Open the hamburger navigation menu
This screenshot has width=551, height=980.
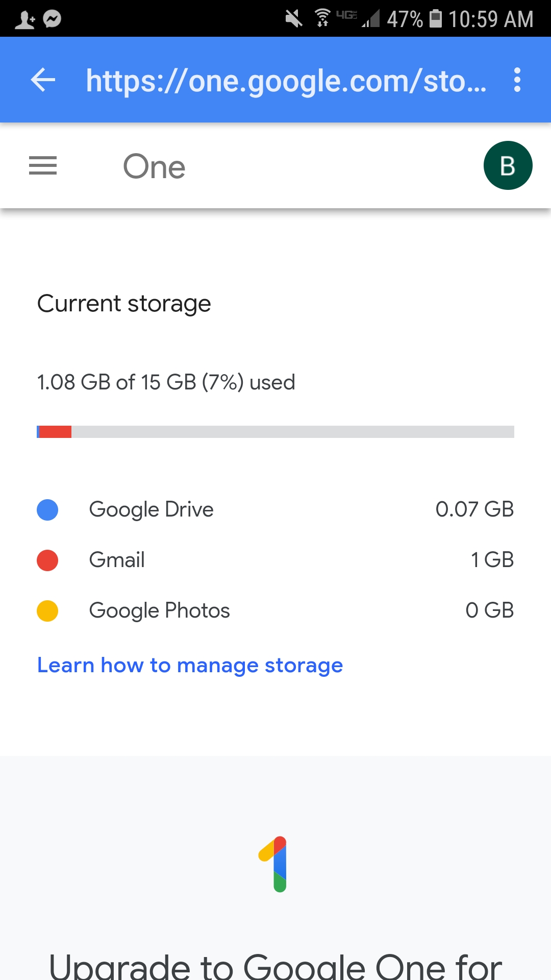tap(43, 166)
